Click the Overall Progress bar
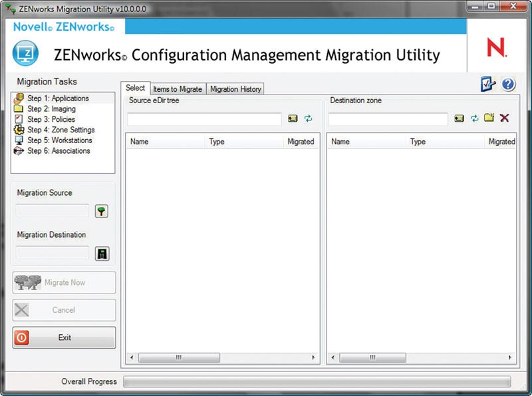 [x=317, y=381]
